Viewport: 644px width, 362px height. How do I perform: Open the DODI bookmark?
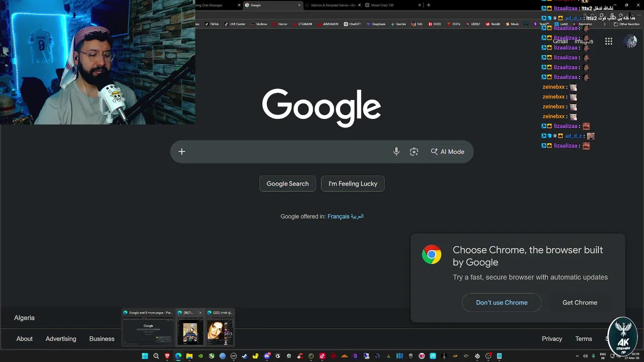(435, 24)
